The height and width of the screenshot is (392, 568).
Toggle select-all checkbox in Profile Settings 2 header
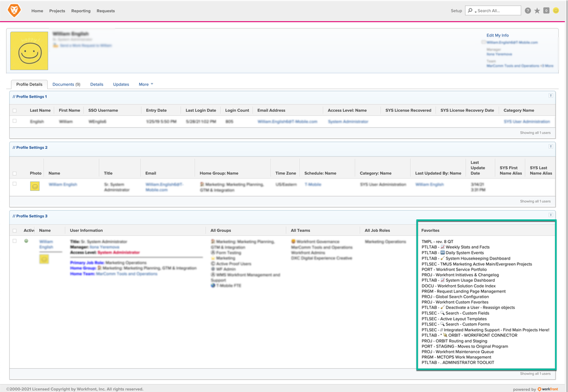coord(15,173)
